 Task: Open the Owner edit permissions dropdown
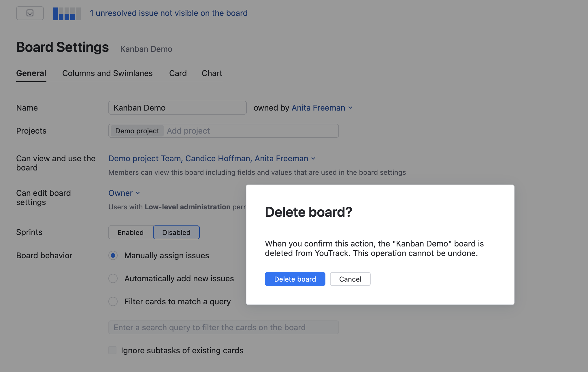coord(124,193)
